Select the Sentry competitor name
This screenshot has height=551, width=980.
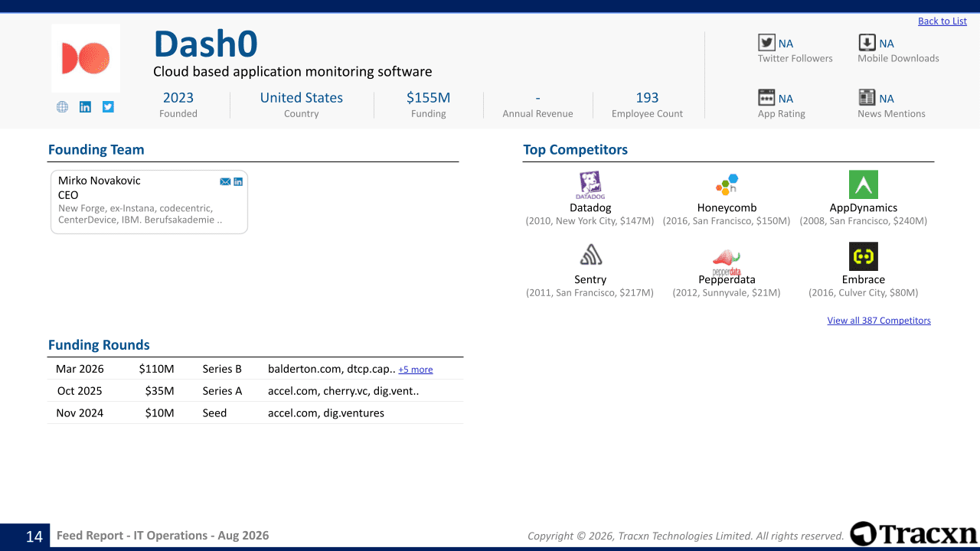pyautogui.click(x=590, y=279)
